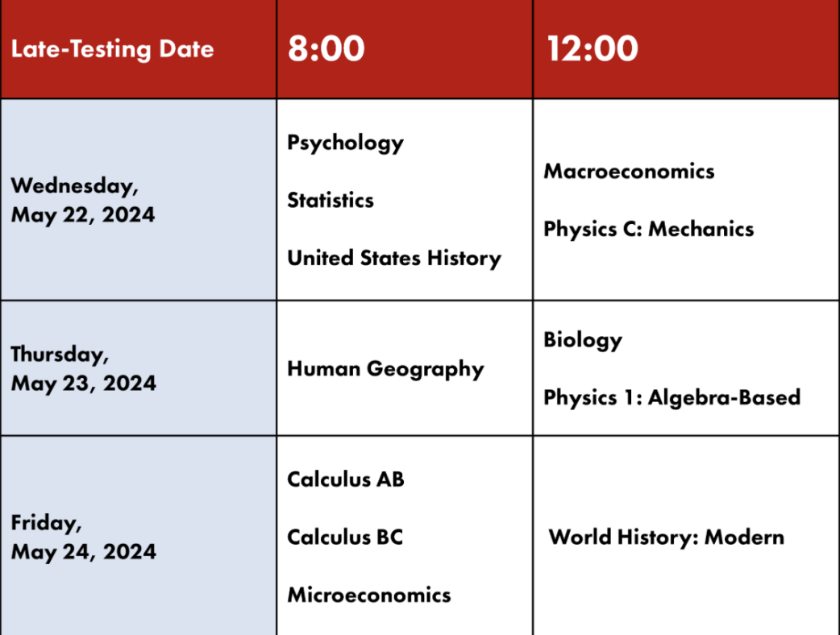
Task: Click the Late-Testing Date header cell
Action: coord(138,49)
